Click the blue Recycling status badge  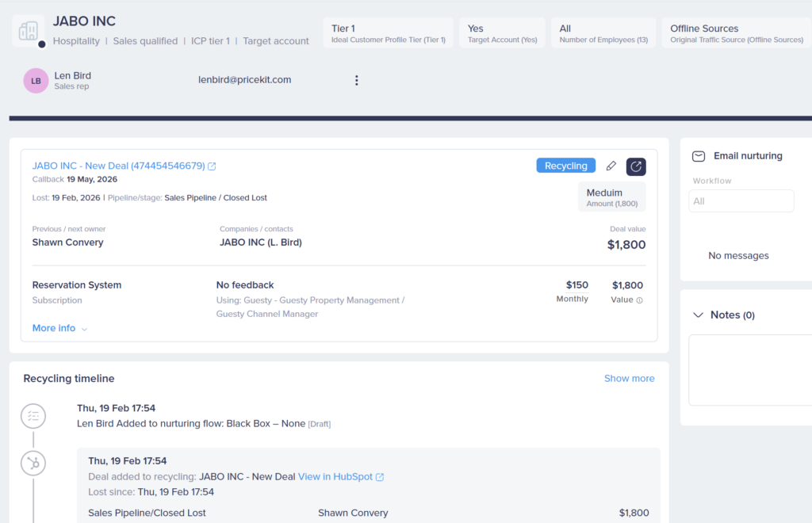point(565,166)
